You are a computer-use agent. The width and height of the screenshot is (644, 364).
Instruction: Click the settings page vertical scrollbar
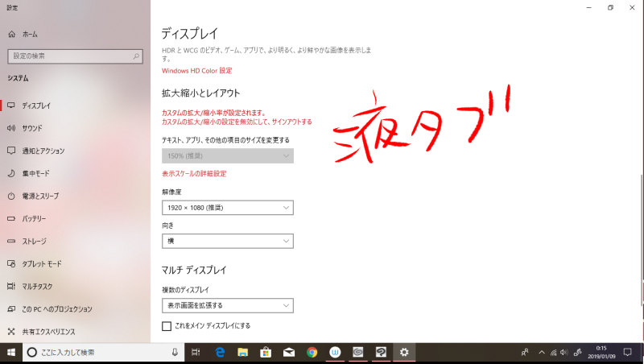click(x=641, y=239)
